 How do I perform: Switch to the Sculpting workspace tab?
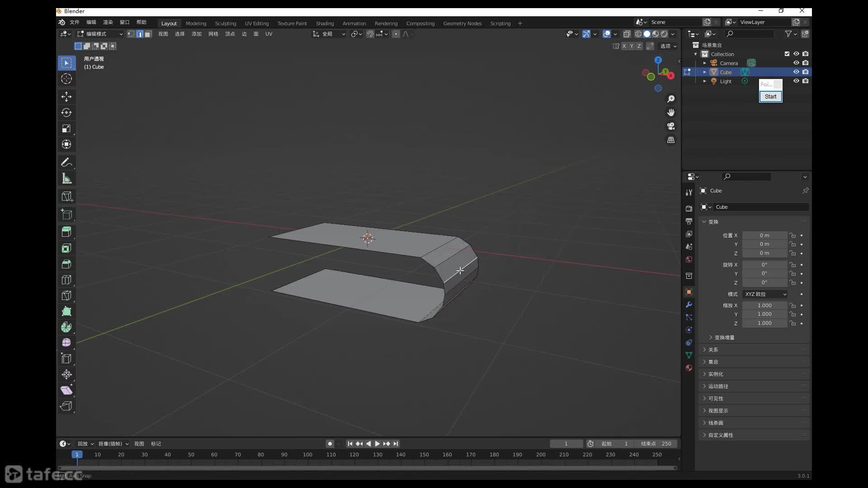tap(226, 23)
